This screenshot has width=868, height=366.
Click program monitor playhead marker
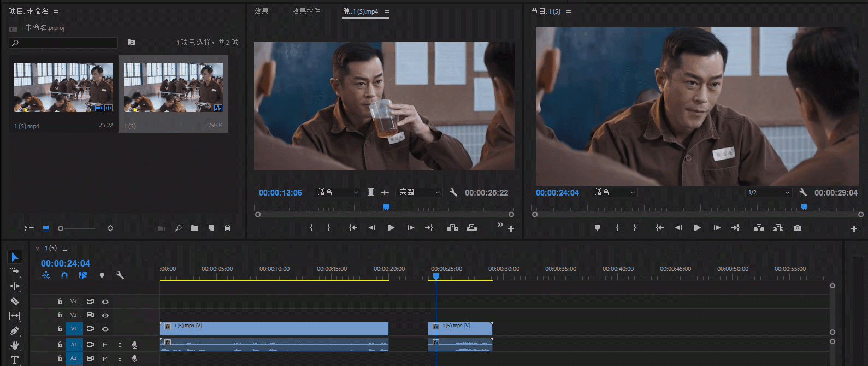point(804,206)
